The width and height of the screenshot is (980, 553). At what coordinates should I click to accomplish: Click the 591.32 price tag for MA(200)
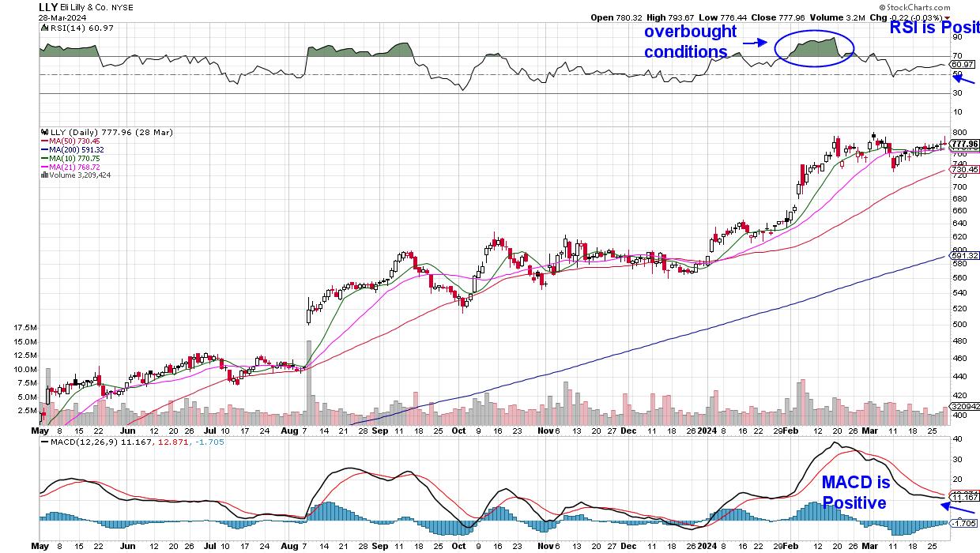pyautogui.click(x=965, y=256)
